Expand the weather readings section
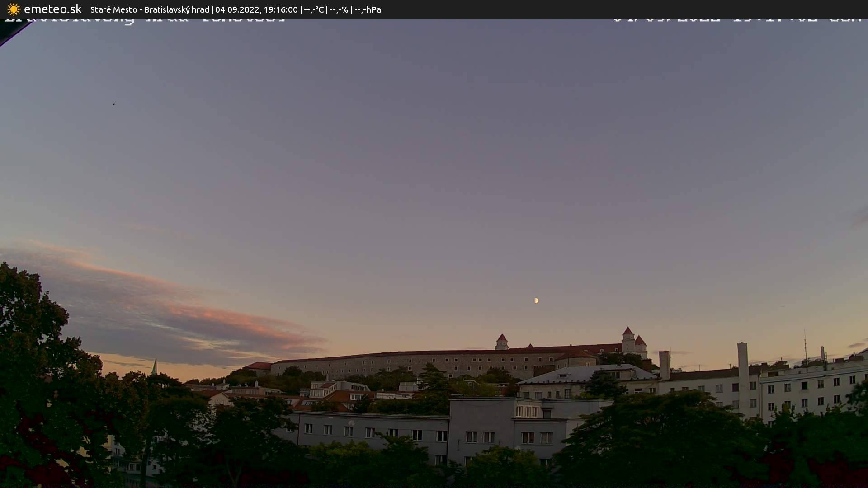 point(340,9)
